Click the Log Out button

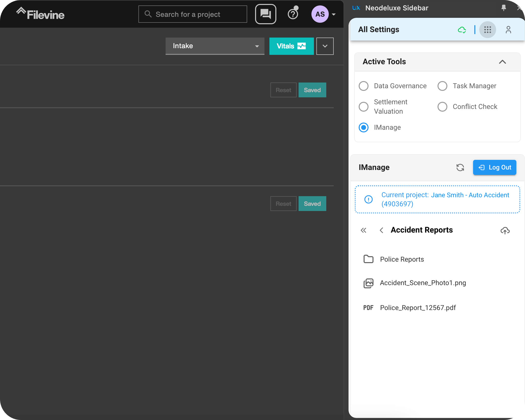(494, 168)
